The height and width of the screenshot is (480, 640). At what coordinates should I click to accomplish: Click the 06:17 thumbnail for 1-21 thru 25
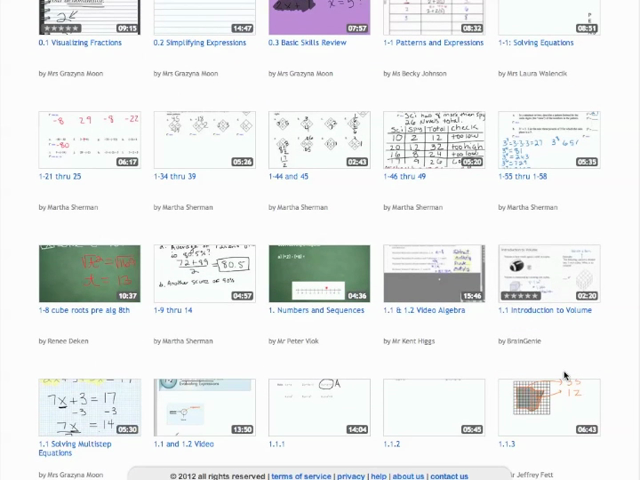pyautogui.click(x=90, y=140)
